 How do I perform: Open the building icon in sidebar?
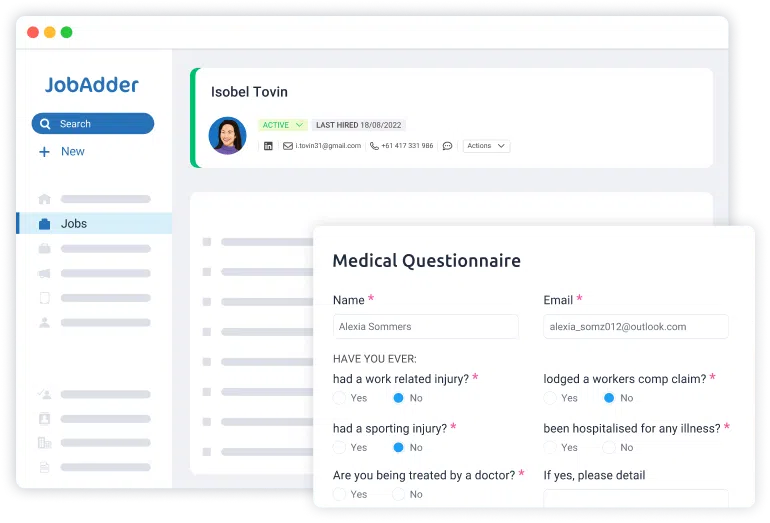[x=45, y=442]
